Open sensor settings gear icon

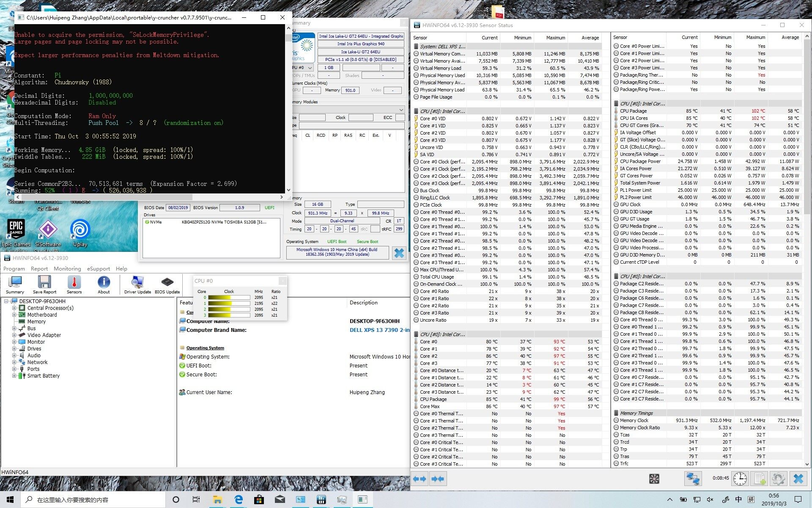tap(779, 479)
